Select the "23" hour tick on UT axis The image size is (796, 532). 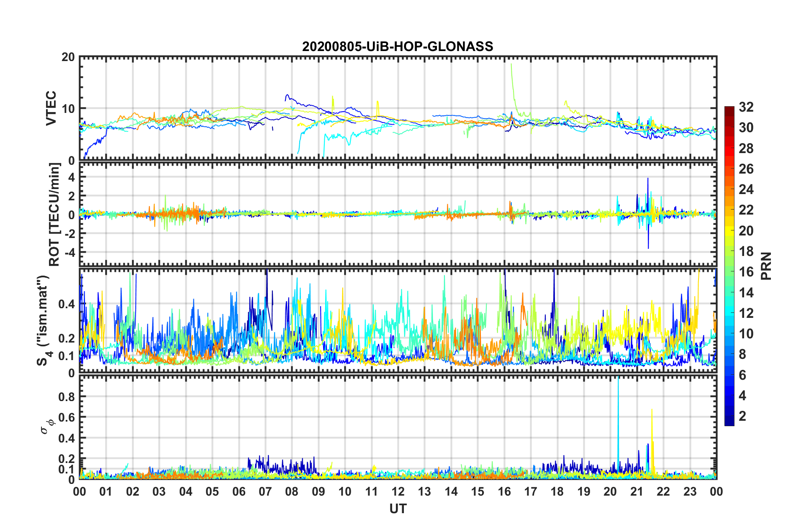(690, 491)
